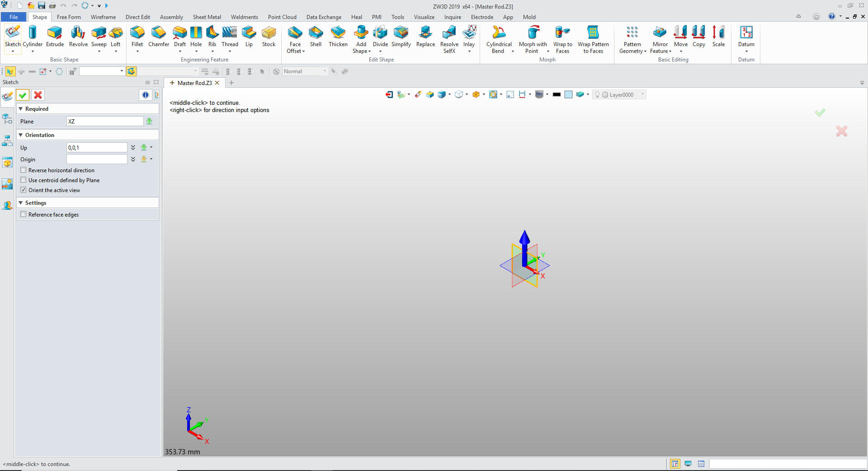Enable Reference face edges checkbox

24,214
